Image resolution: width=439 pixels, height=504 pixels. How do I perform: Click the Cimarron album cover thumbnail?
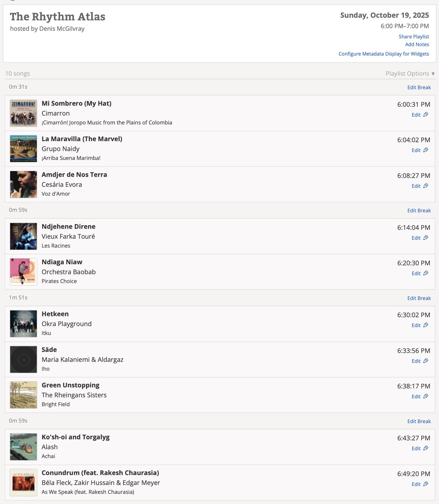pos(23,113)
